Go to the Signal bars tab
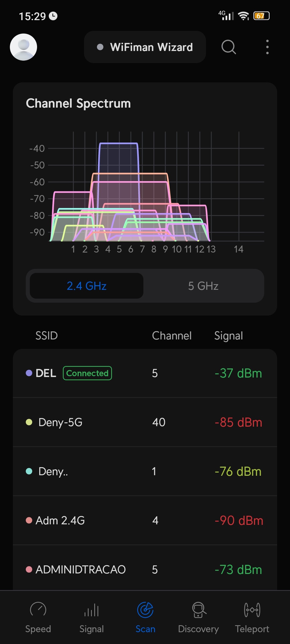Screen dimensions: 290x644 [92, 617]
